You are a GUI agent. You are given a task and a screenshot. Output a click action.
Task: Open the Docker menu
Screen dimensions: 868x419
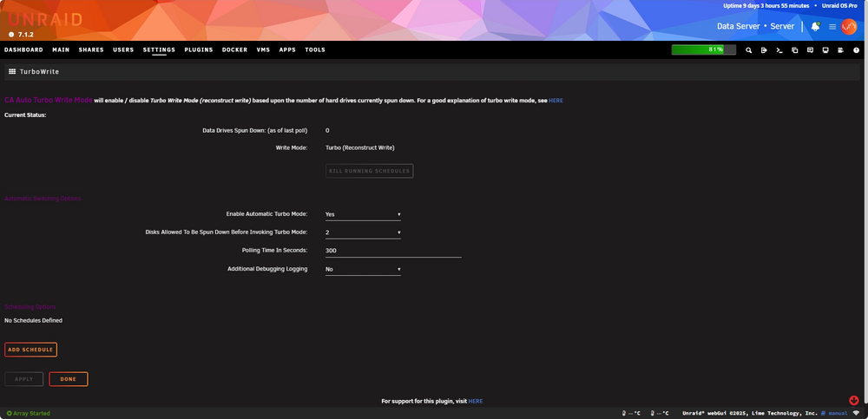[234, 49]
